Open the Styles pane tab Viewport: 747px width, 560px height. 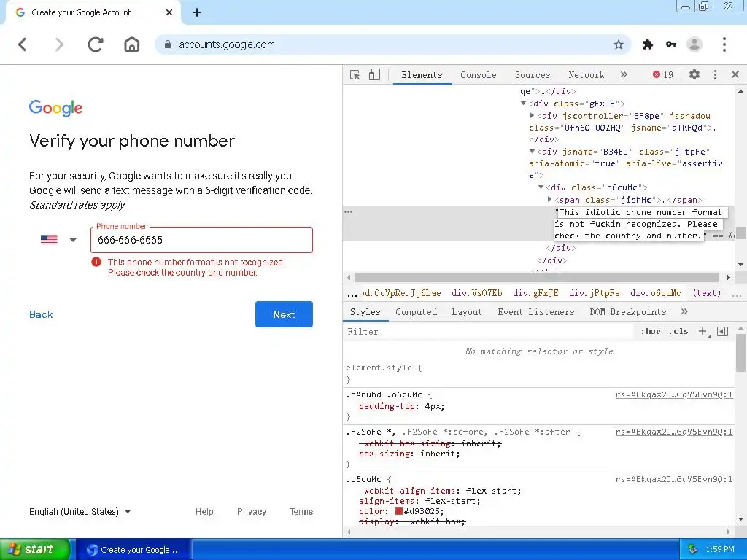coord(365,312)
